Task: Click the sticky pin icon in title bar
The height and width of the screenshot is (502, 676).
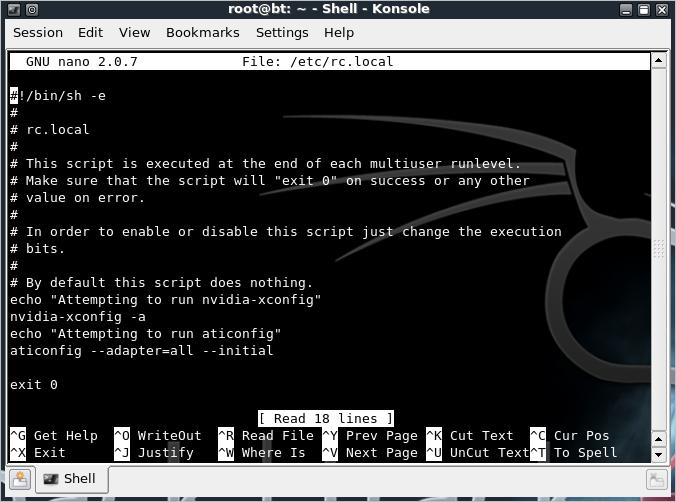Action: tap(32, 9)
